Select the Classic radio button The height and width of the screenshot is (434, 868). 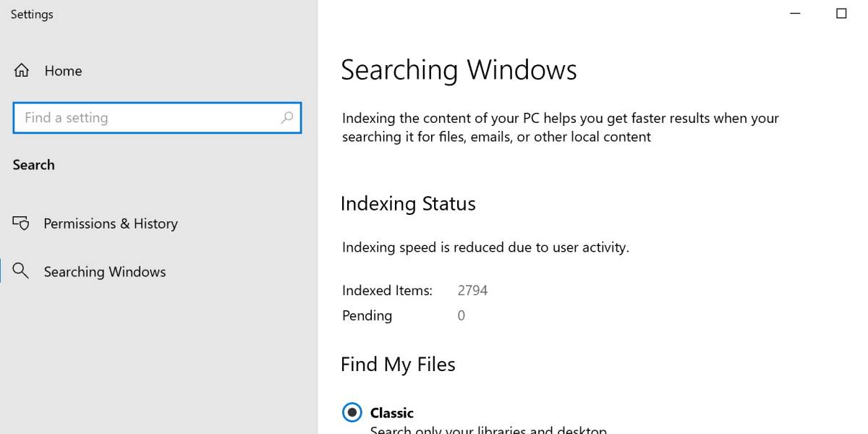(x=352, y=412)
